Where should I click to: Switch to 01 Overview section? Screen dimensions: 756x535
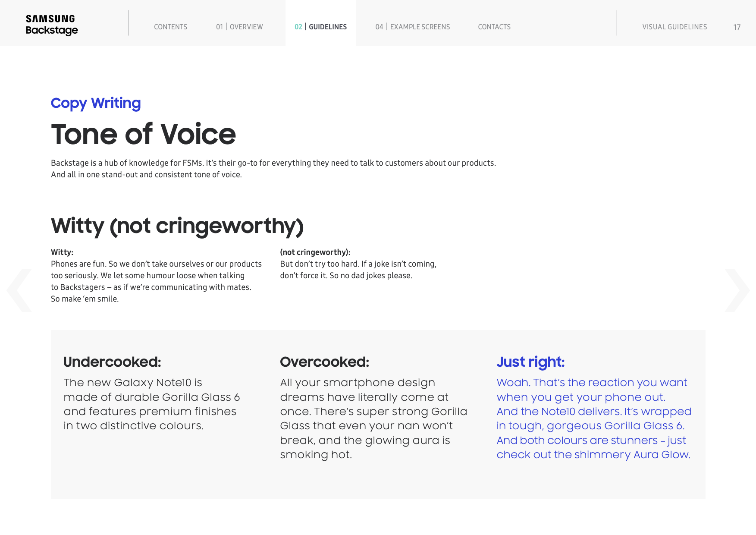239,27
